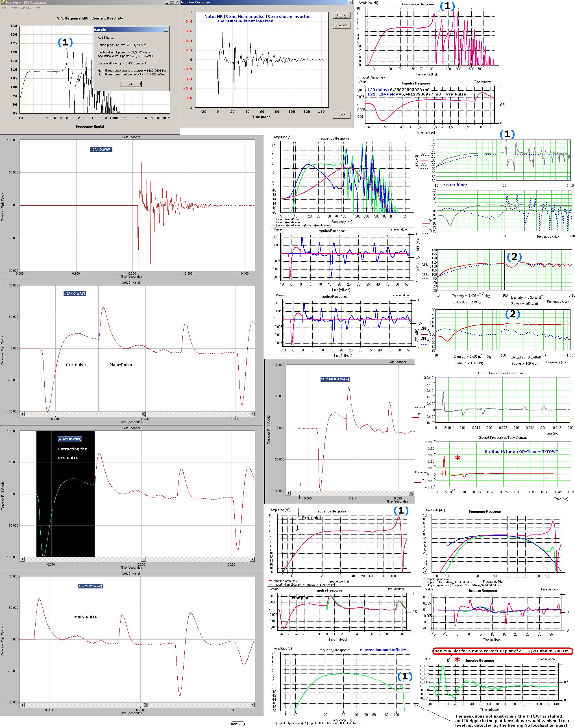
Task: Minimize the Hornresp SPL Response window
Action: pyautogui.click(x=167, y=2)
